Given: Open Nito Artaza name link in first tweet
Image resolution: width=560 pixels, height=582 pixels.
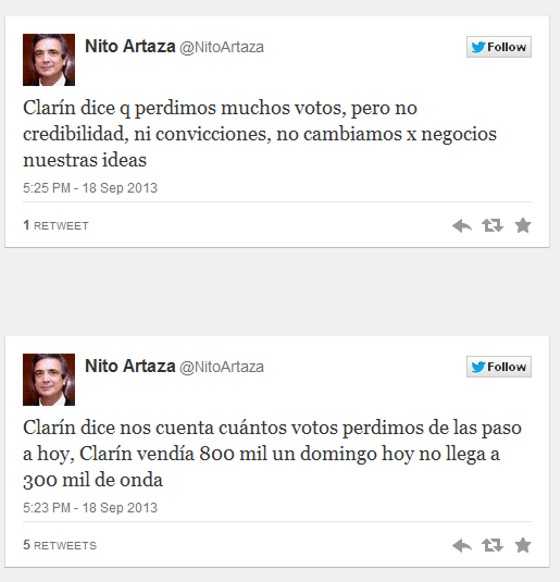Looking at the screenshot, I should click(130, 46).
